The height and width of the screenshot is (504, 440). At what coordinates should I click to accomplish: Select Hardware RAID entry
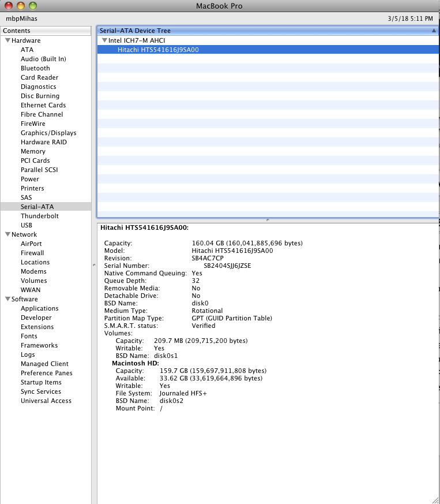(x=44, y=142)
